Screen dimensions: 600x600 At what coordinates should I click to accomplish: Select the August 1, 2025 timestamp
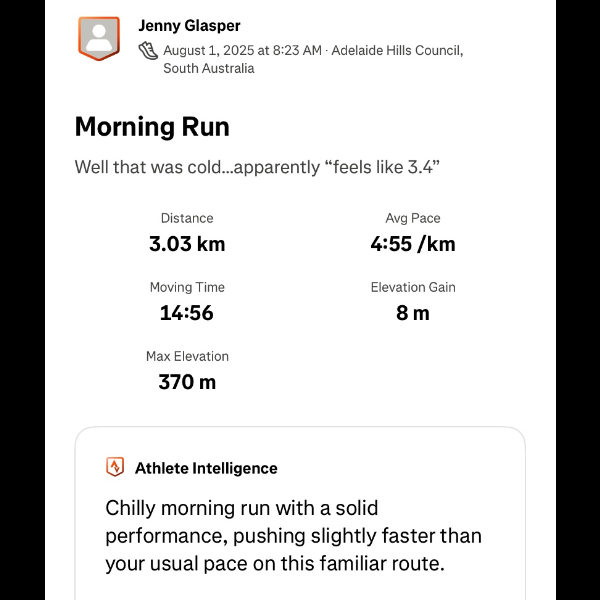tap(242, 50)
